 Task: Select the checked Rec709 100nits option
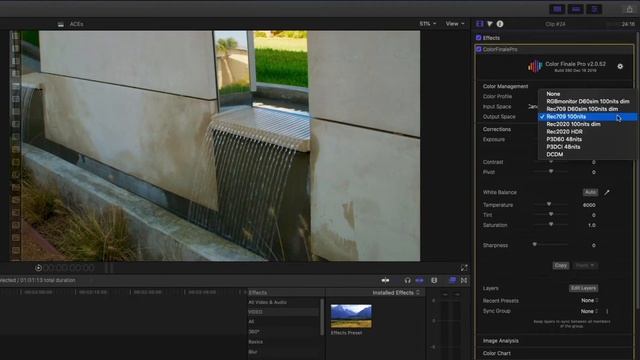[587, 117]
